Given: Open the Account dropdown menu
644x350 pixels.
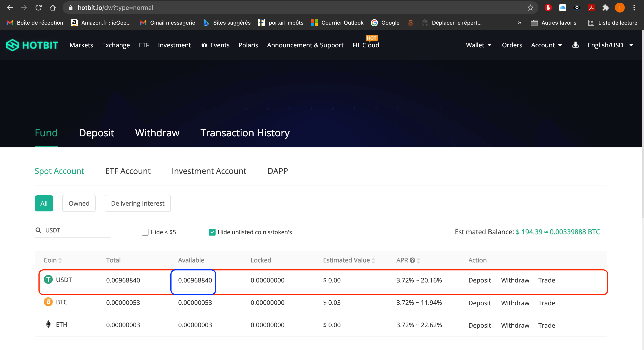Looking at the screenshot, I should [546, 45].
